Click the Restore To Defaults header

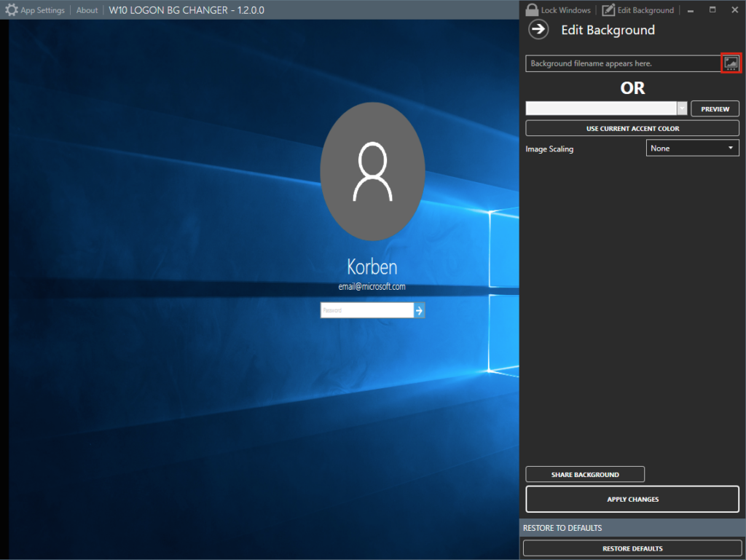[x=562, y=528]
